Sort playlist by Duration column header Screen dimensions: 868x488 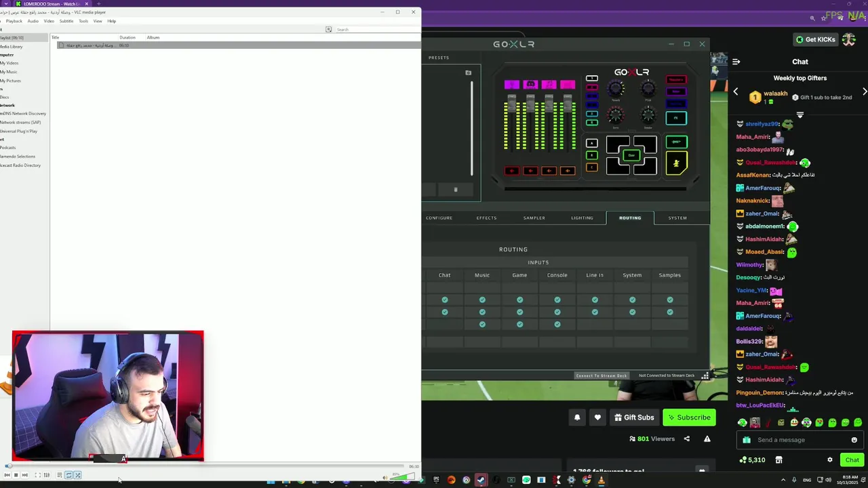click(127, 37)
